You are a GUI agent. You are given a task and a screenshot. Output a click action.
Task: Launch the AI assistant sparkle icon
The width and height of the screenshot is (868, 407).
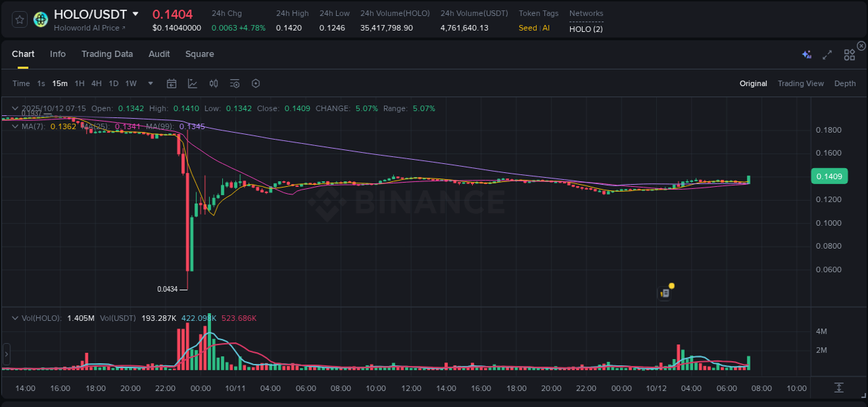[x=806, y=54]
